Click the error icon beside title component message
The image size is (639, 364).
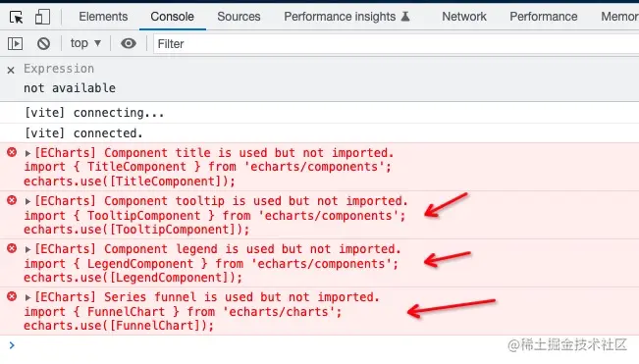pyautogui.click(x=12, y=153)
